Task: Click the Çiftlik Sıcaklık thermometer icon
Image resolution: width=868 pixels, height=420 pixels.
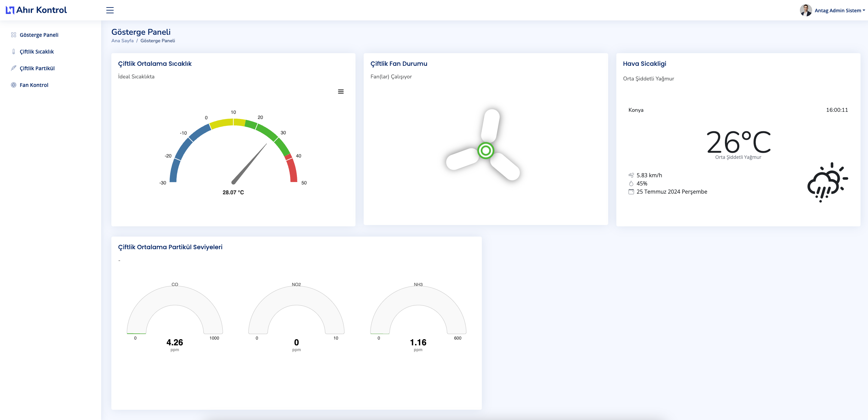Action: pos(14,51)
